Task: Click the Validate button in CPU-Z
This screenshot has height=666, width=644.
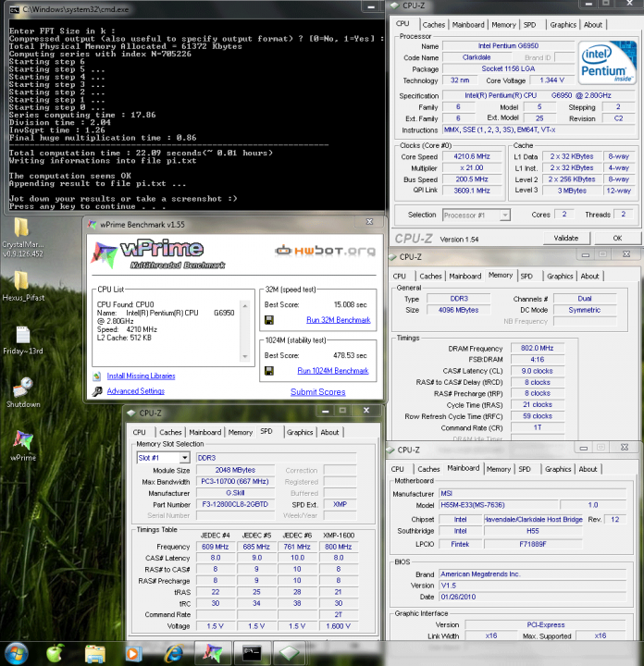Action: pyautogui.click(x=566, y=238)
